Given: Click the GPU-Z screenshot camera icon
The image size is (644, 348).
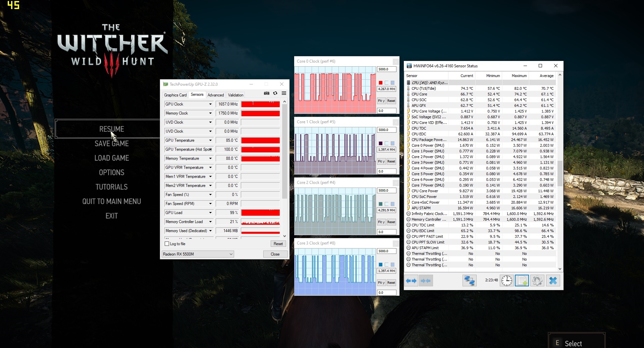Looking at the screenshot, I should pos(267,93).
